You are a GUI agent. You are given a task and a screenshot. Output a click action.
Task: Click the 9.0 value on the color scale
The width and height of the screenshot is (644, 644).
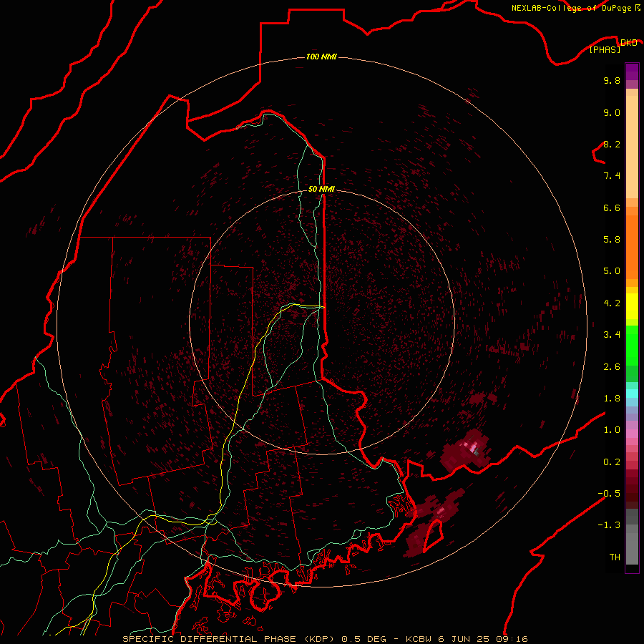pyautogui.click(x=612, y=112)
